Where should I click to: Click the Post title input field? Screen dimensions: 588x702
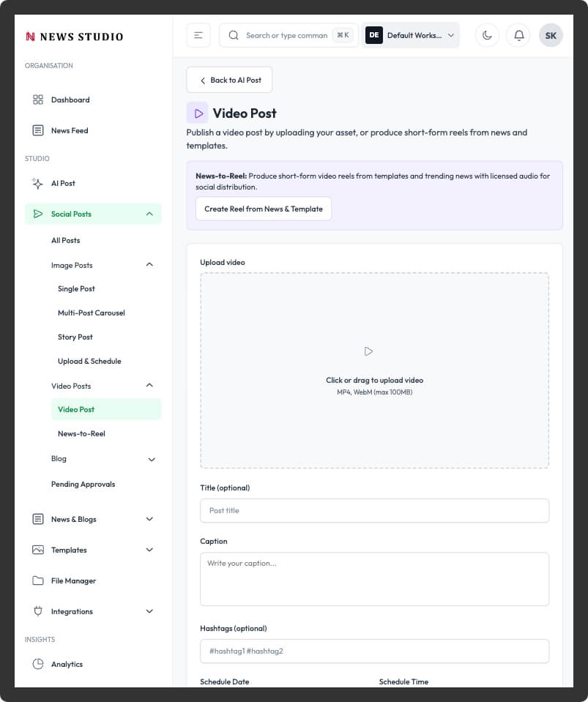(374, 510)
